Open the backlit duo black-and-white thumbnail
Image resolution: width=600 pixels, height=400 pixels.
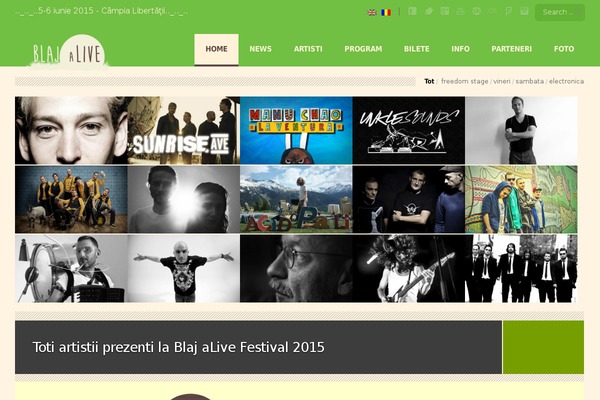pos(184,199)
